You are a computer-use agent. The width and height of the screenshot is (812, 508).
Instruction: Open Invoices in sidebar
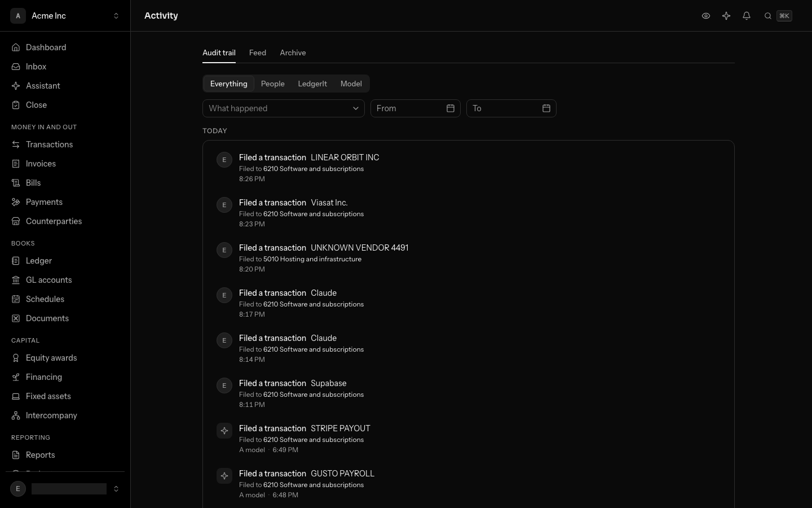coord(65,164)
